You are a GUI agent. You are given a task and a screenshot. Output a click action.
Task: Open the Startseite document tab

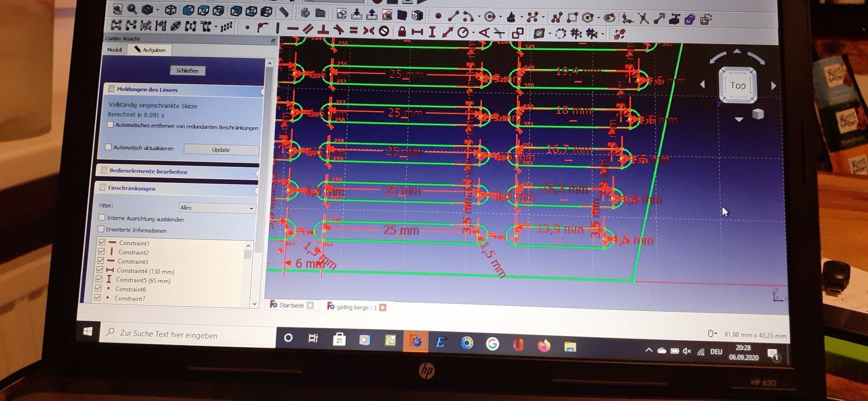click(x=292, y=305)
